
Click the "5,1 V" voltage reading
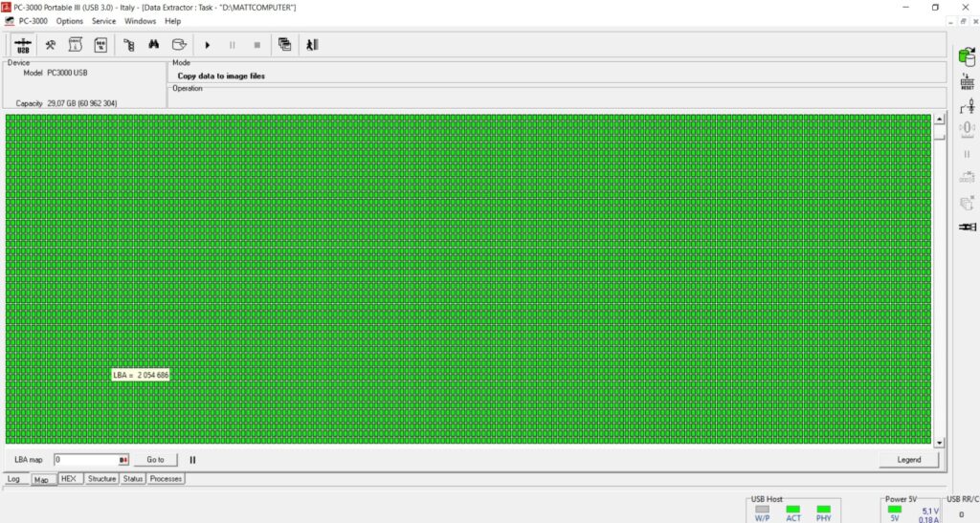click(x=930, y=512)
